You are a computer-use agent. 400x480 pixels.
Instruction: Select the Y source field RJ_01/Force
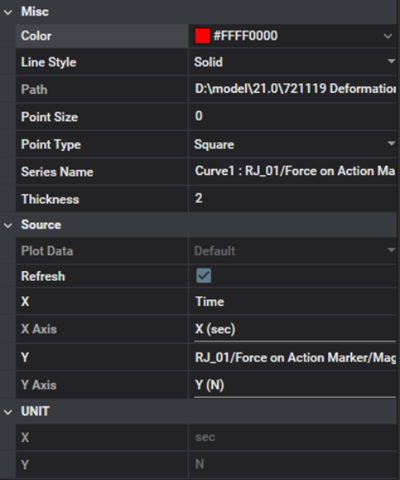pos(293,358)
